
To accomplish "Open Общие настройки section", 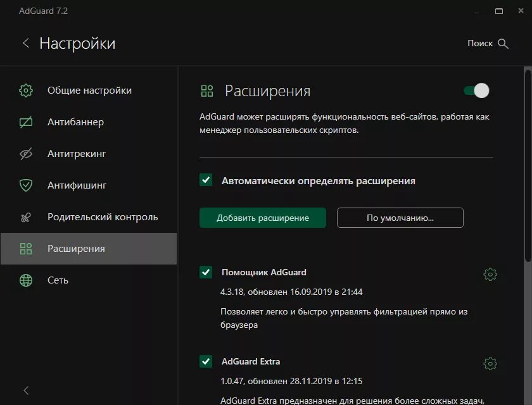I will (89, 90).
